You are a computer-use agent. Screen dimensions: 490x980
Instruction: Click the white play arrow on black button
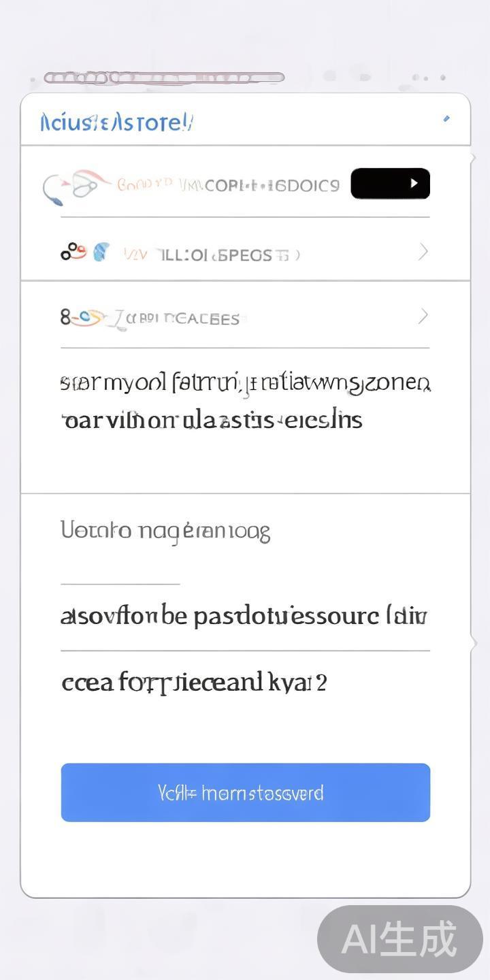point(414,183)
